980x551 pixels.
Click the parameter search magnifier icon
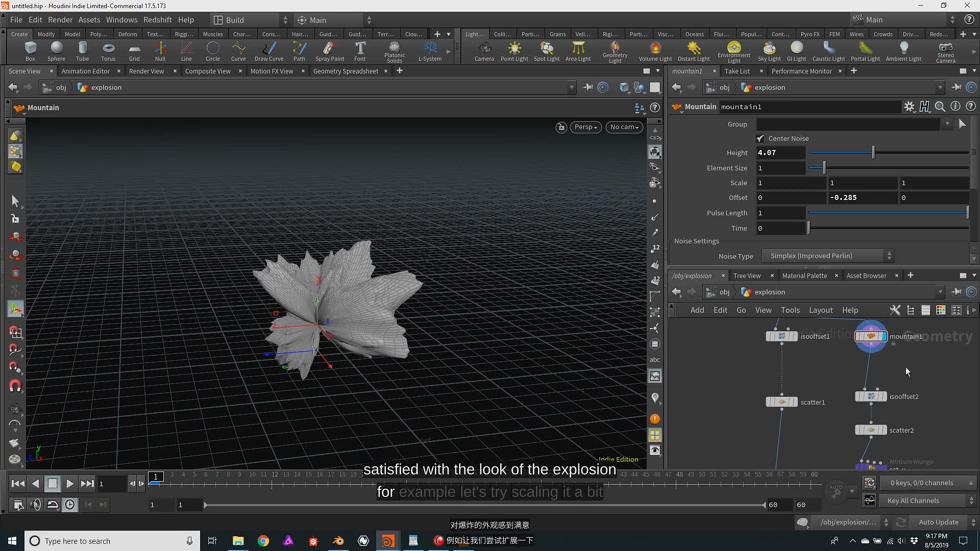[940, 107]
